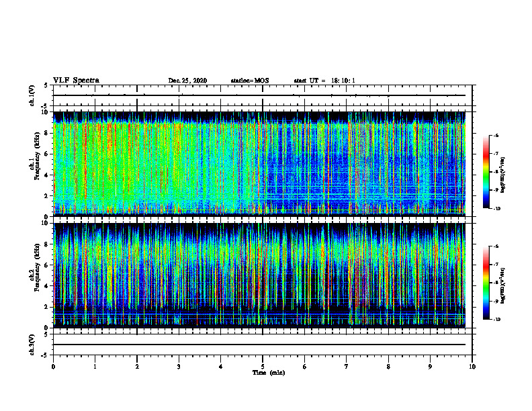The height and width of the screenshot is (411, 532).
Task: Click time axis tick label '4'
Action: tap(220, 367)
